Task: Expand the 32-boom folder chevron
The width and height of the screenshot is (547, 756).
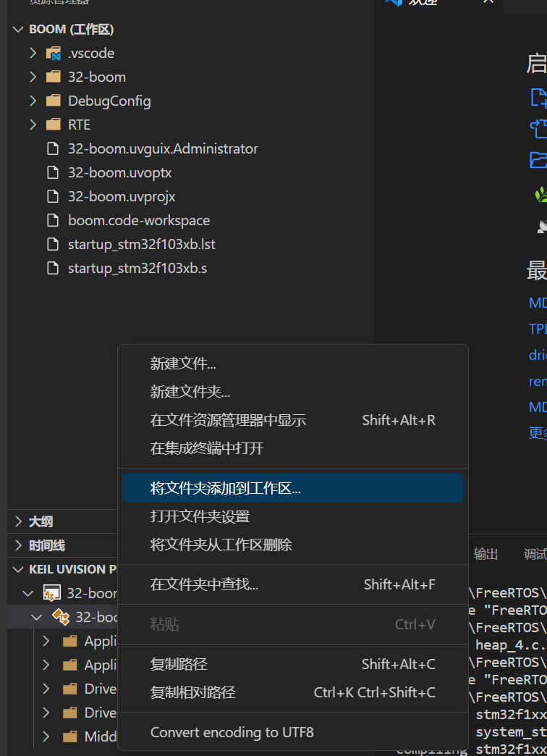Action: [x=33, y=77]
